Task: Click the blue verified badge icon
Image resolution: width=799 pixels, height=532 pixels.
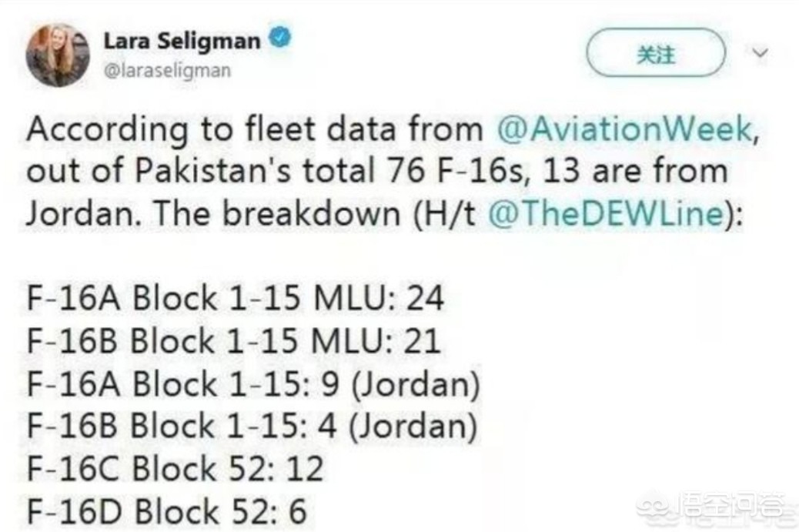Action: tap(279, 38)
